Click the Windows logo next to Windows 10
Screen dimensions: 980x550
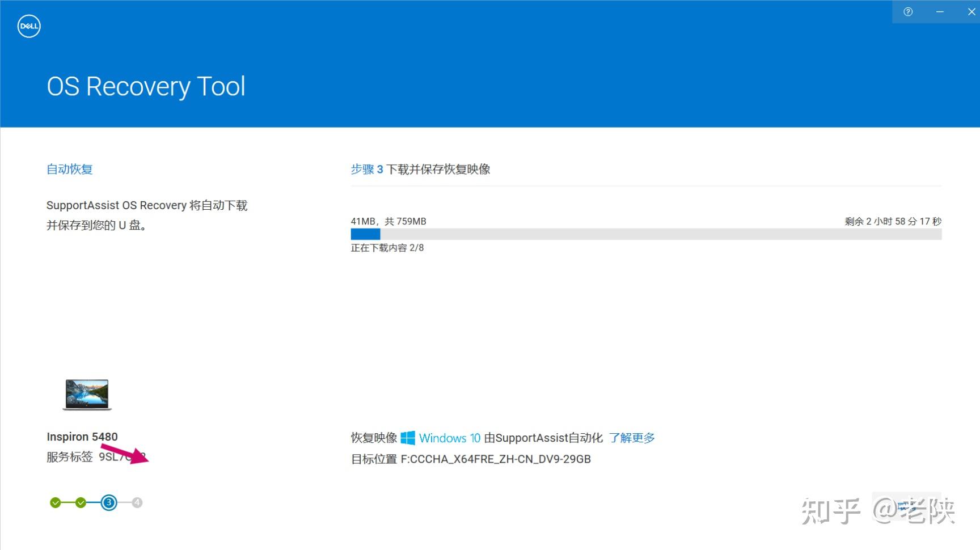pyautogui.click(x=408, y=438)
